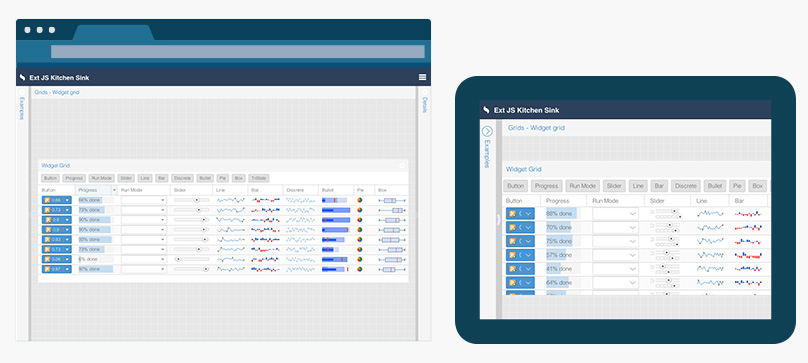The width and height of the screenshot is (808, 363).
Task: Click the pie chart icon in 66% done row
Action: [x=360, y=200]
